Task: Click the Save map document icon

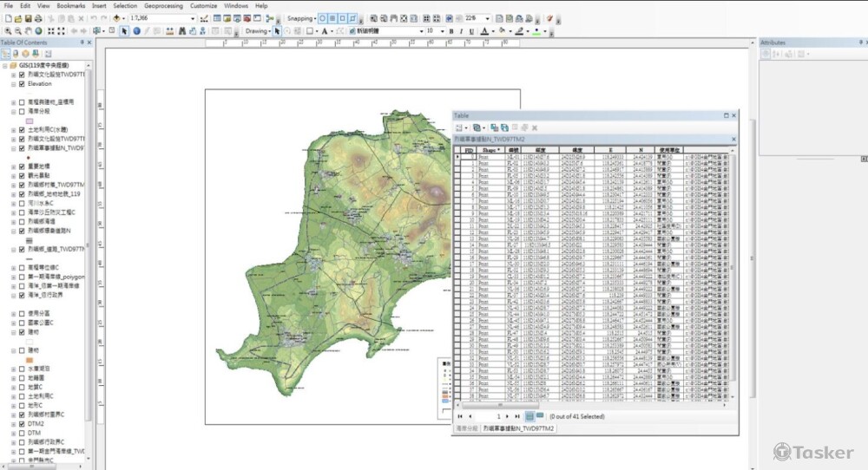Action: pyautogui.click(x=28, y=18)
